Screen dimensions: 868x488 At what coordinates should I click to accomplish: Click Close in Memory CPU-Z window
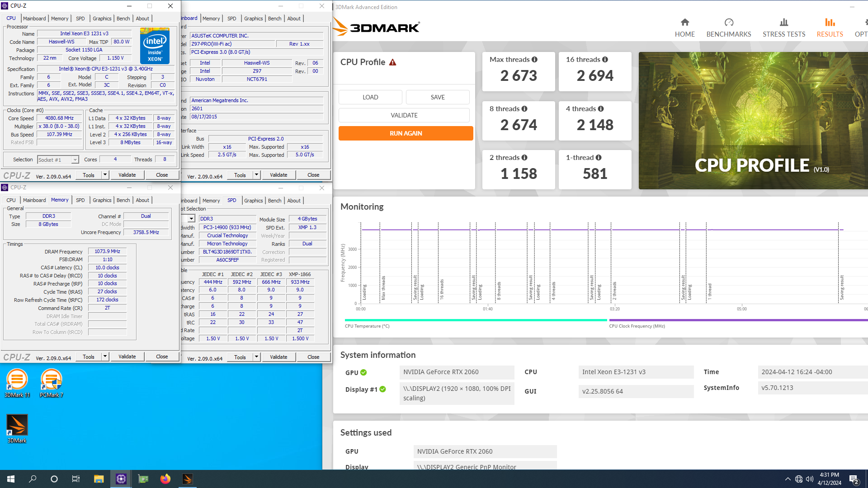[x=162, y=357]
